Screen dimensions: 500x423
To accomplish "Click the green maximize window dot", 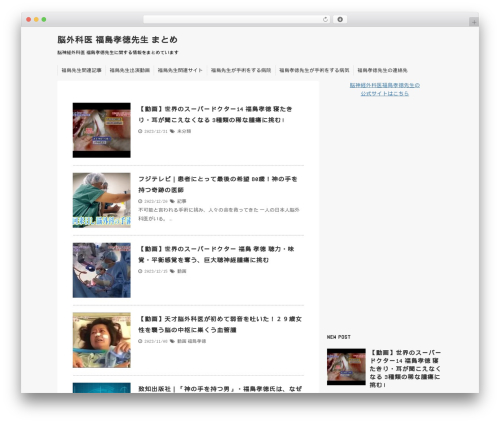I will coord(44,19).
